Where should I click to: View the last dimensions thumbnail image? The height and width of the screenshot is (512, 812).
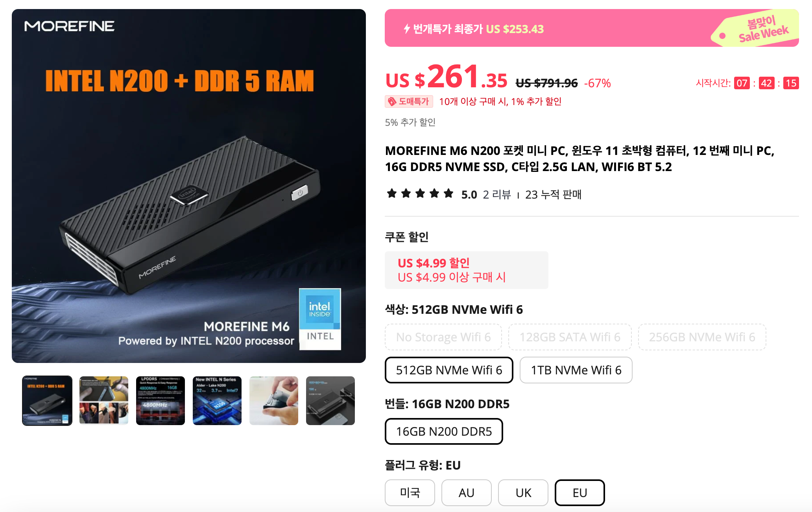(x=330, y=401)
